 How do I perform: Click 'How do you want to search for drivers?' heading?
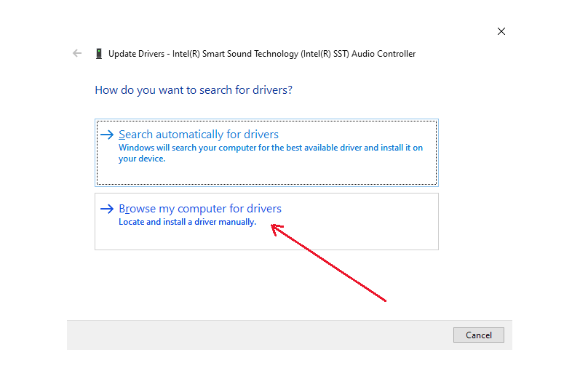[x=194, y=90]
